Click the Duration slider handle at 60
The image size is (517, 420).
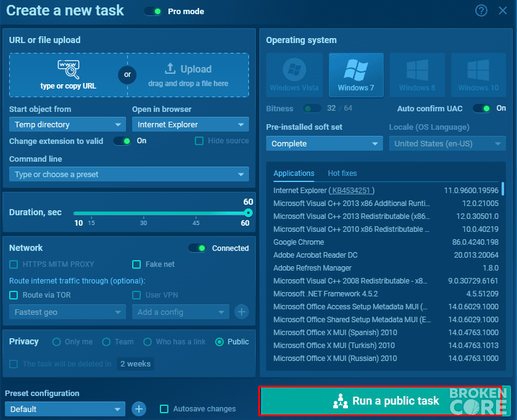click(248, 213)
